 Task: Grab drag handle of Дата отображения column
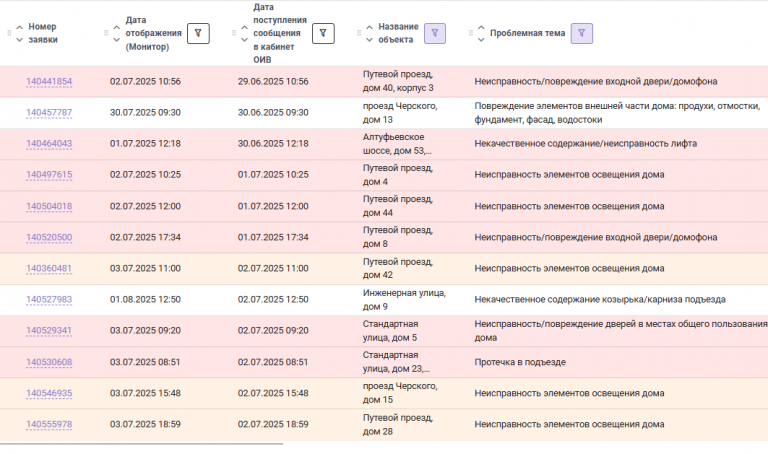coord(106,33)
